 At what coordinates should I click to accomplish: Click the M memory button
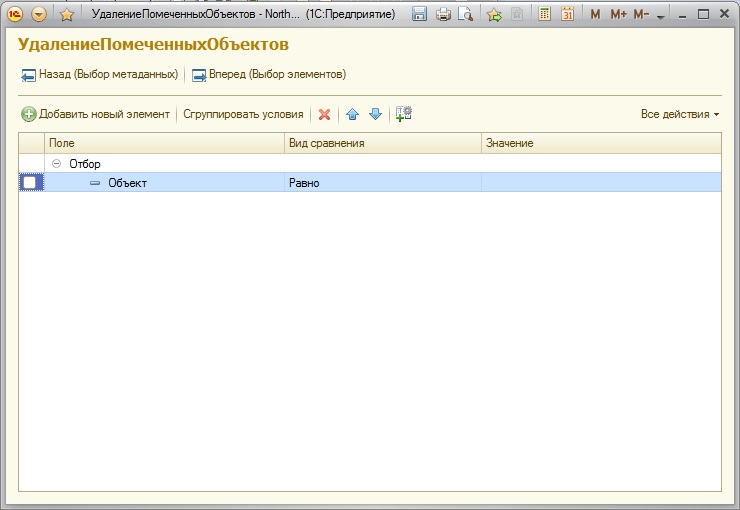point(595,15)
